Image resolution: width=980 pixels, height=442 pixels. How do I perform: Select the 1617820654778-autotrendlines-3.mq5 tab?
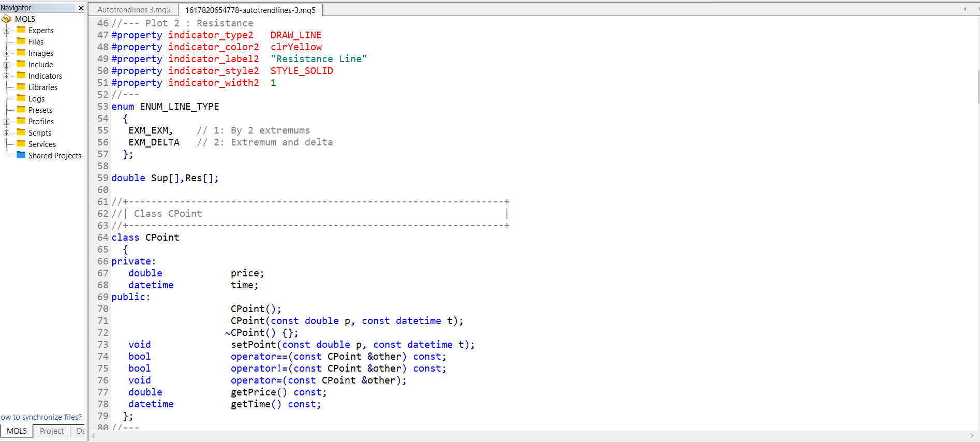(x=250, y=10)
